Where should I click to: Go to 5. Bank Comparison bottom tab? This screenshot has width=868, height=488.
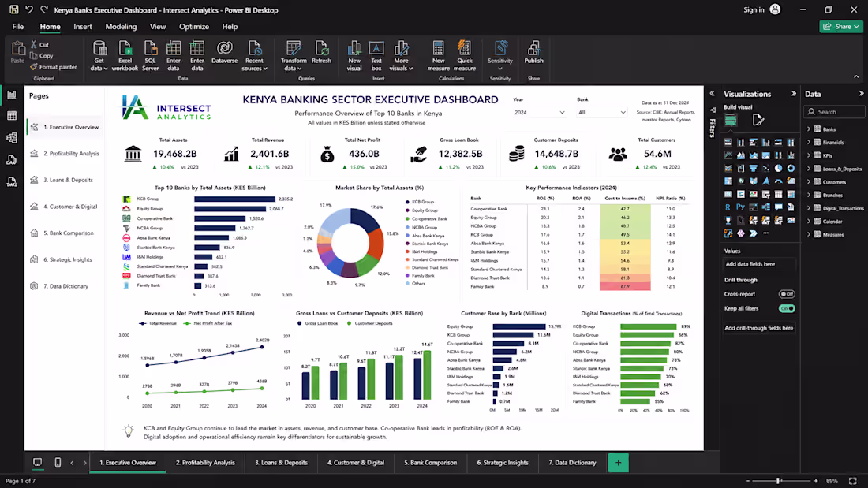point(430,463)
